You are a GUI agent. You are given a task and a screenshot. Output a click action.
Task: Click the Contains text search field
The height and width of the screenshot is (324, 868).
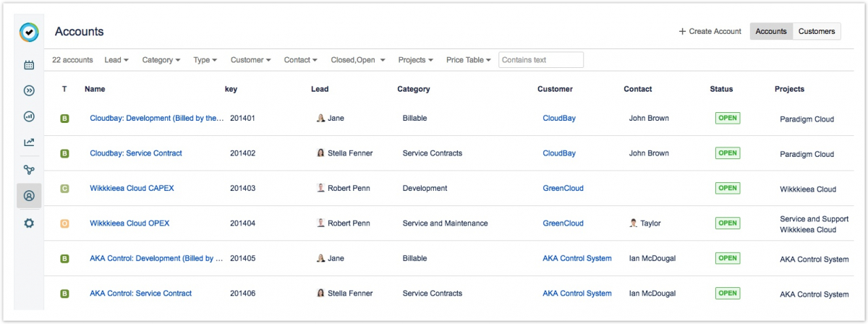[540, 60]
